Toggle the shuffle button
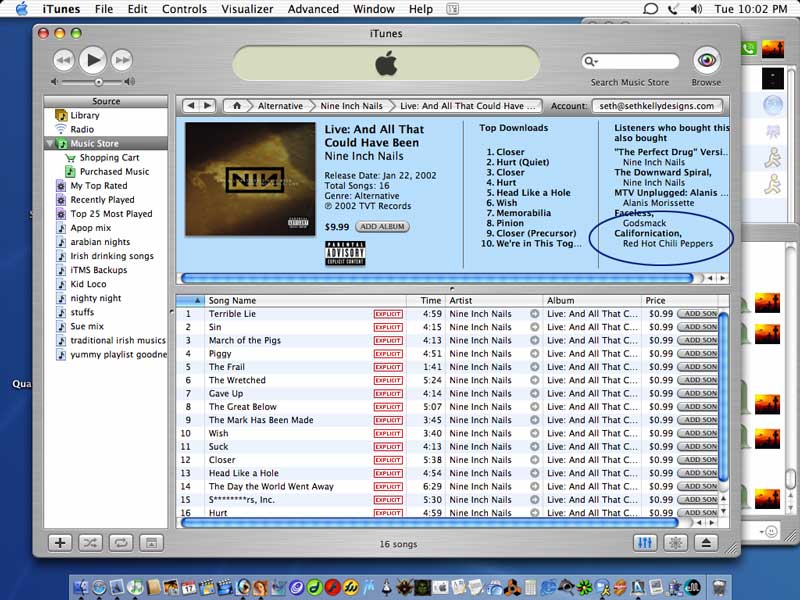Viewport: 800px width, 600px height. (90, 543)
